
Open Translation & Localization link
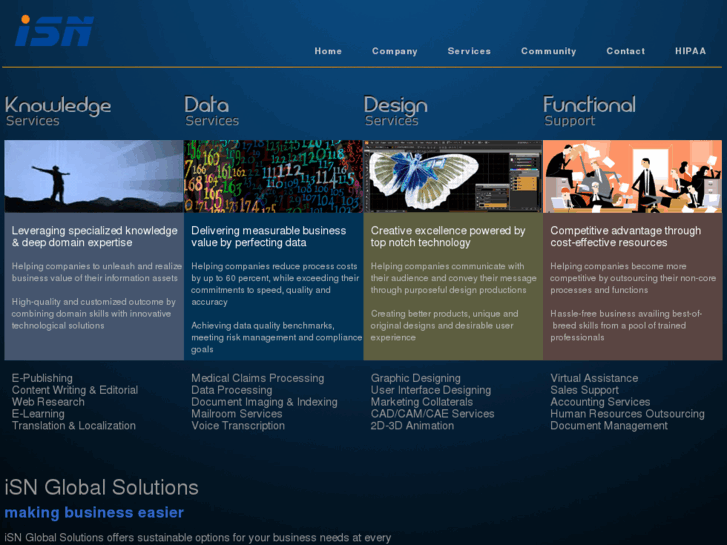point(74,425)
